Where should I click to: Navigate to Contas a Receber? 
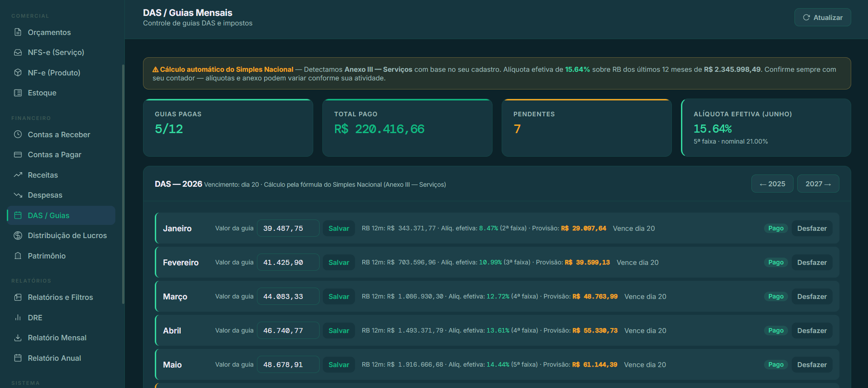[61, 134]
